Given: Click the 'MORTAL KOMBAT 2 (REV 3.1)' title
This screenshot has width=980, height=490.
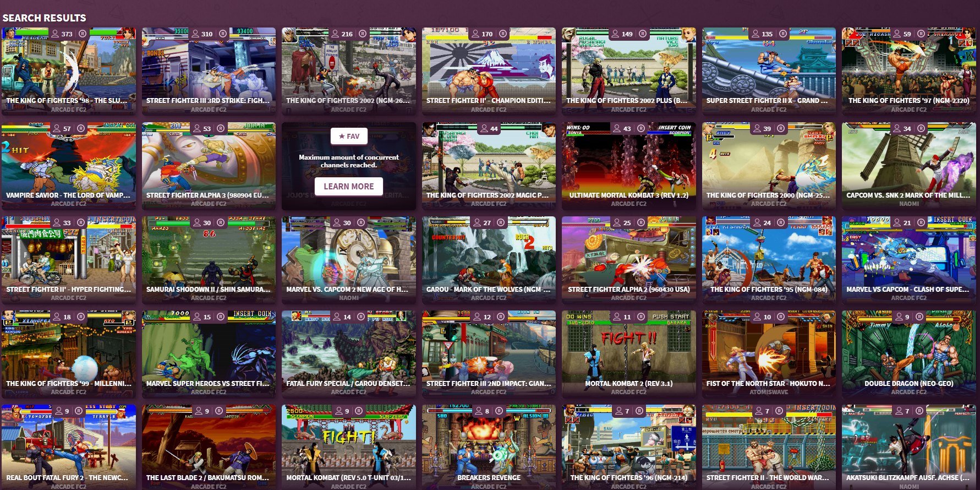Looking at the screenshot, I should 629,383.
